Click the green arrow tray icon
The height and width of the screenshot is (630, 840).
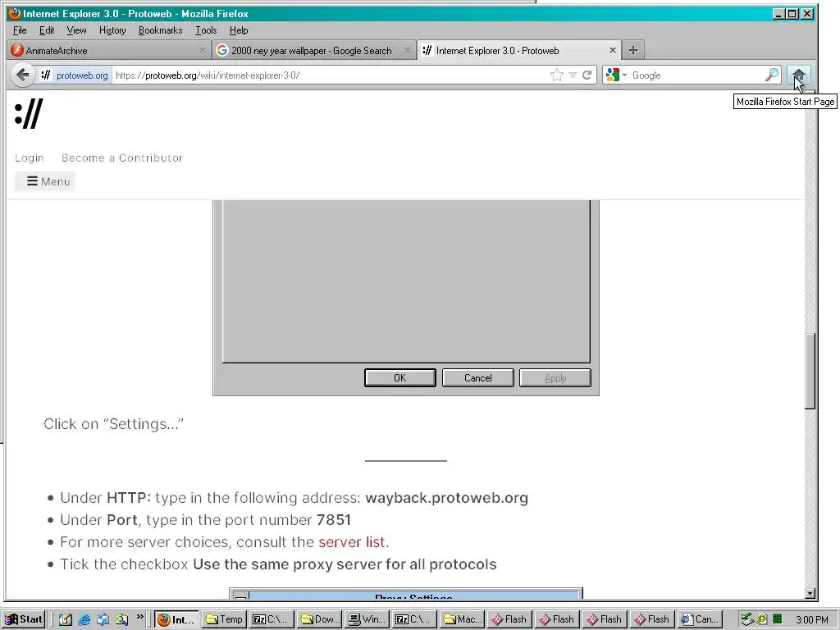pos(747,619)
